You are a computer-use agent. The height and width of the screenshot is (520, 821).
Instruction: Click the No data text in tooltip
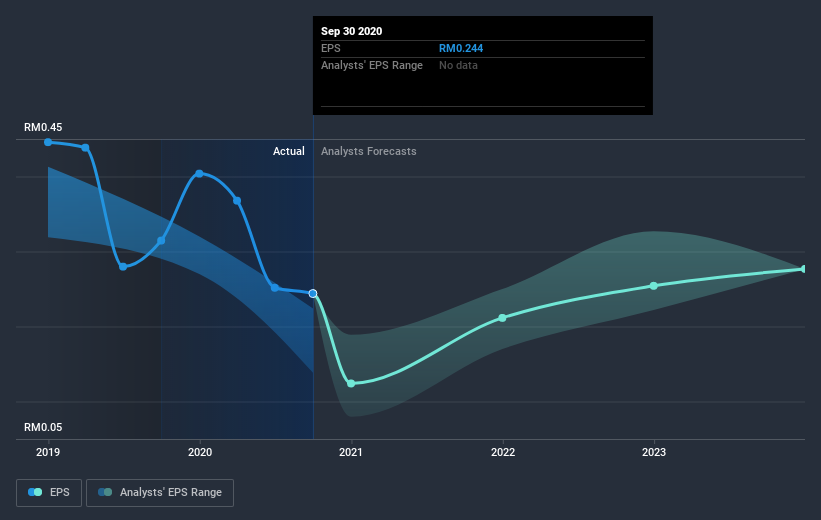point(458,65)
